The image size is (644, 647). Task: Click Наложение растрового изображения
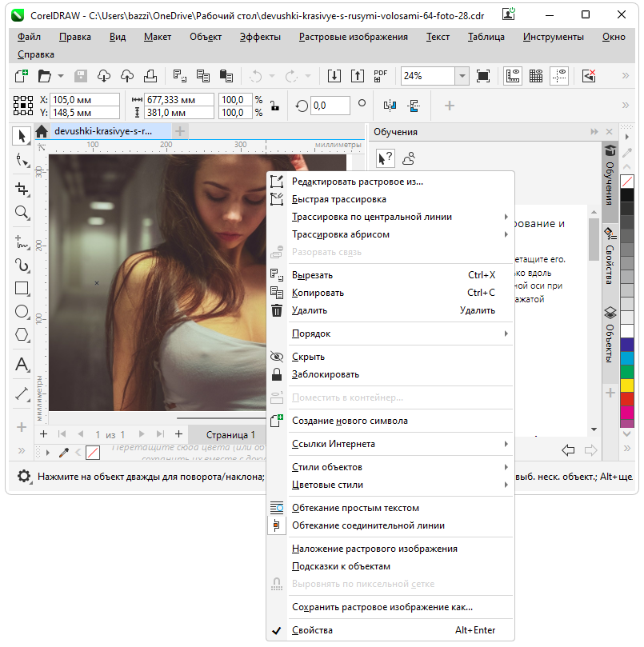[x=390, y=549]
